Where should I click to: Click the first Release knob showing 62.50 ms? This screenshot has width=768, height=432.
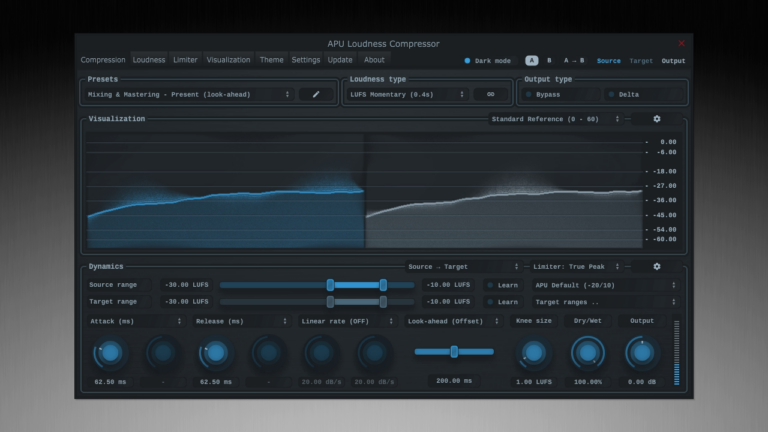pos(216,353)
